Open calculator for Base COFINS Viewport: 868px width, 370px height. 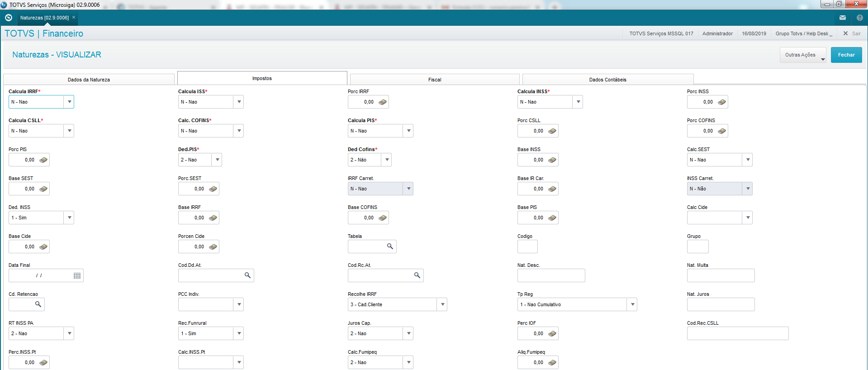click(x=383, y=218)
